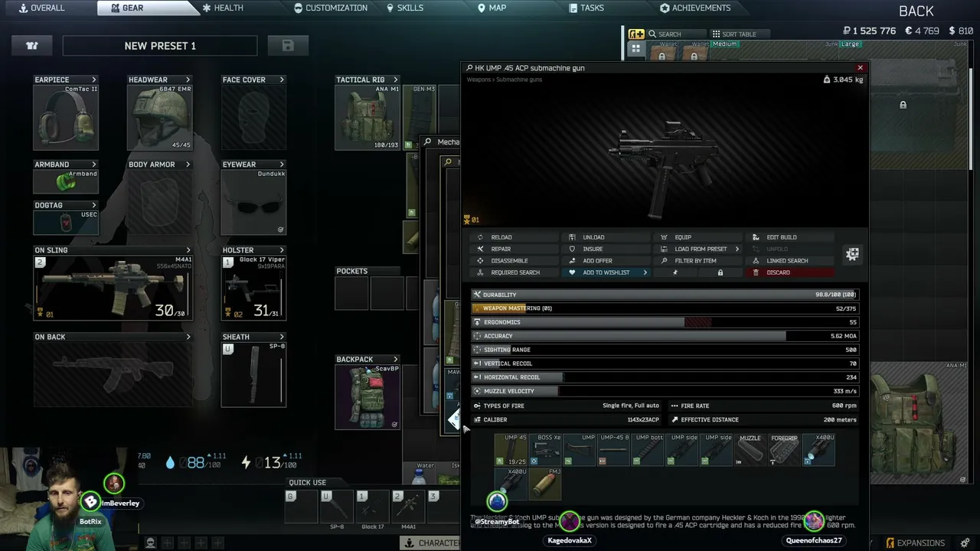Expand the On Sling slot arrow
The height and width of the screenshot is (551, 980).
[x=188, y=250]
